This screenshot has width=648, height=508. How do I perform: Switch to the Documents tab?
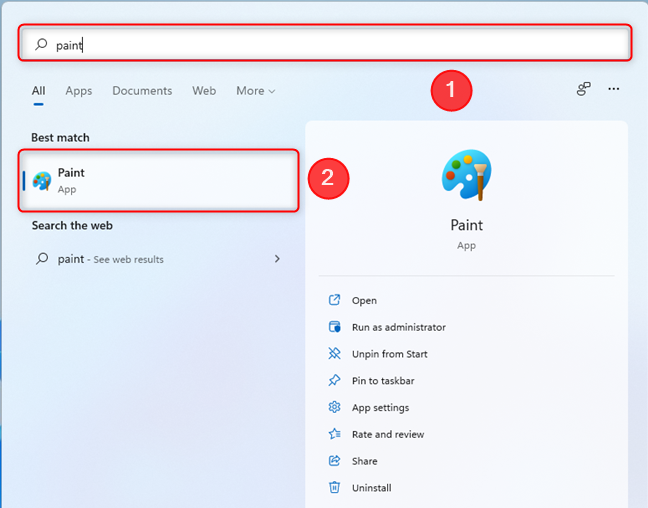[142, 91]
